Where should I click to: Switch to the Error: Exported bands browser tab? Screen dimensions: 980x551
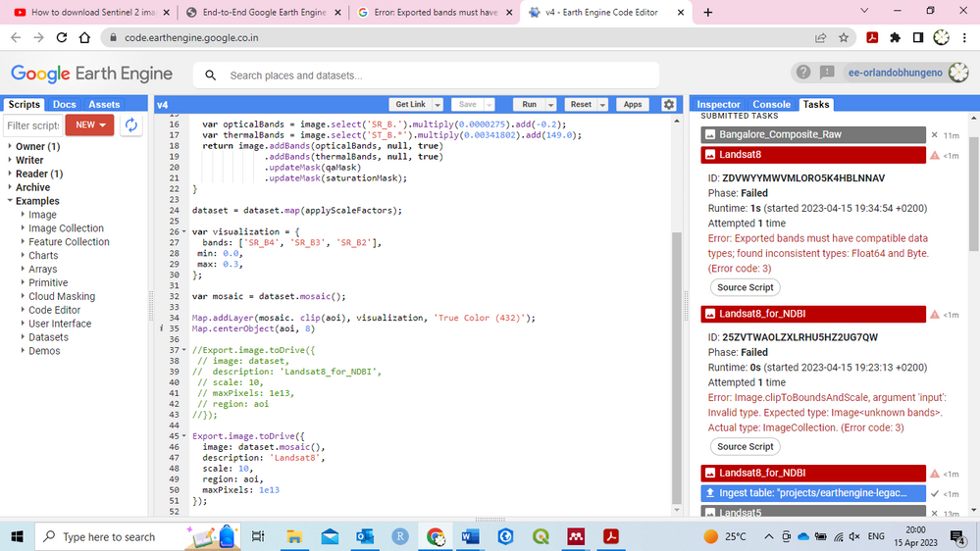[435, 13]
